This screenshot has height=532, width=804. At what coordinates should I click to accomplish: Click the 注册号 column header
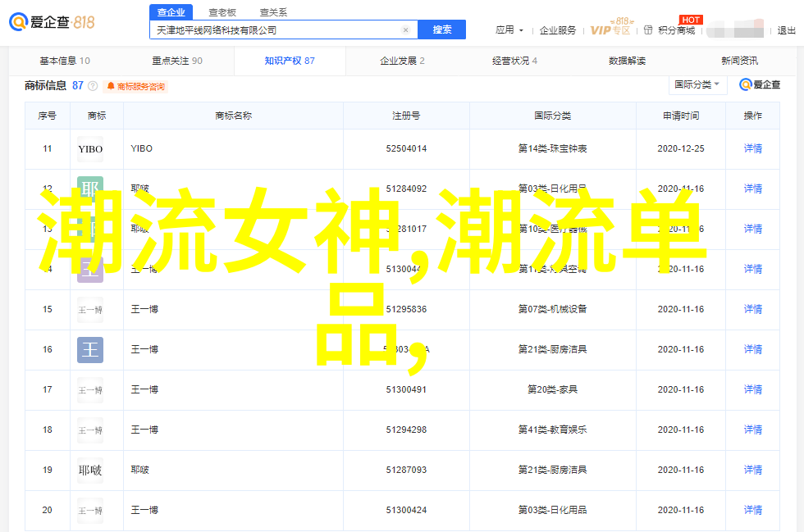[406, 116]
